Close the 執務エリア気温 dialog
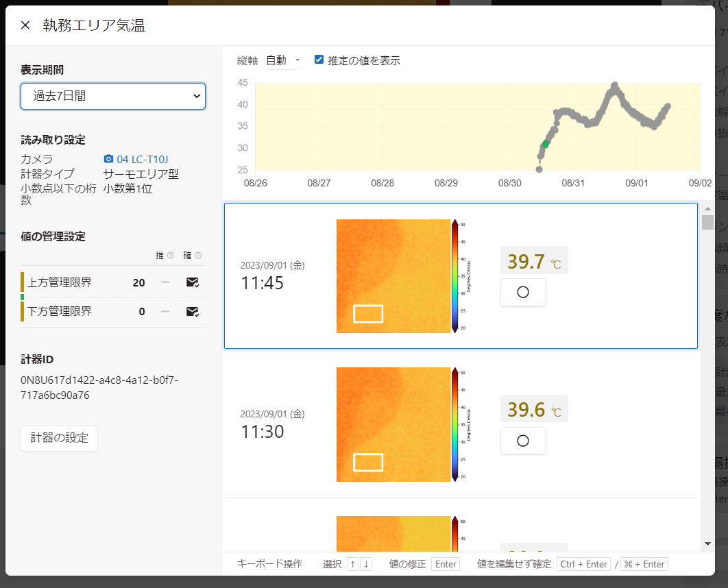The width and height of the screenshot is (728, 588). (x=25, y=25)
